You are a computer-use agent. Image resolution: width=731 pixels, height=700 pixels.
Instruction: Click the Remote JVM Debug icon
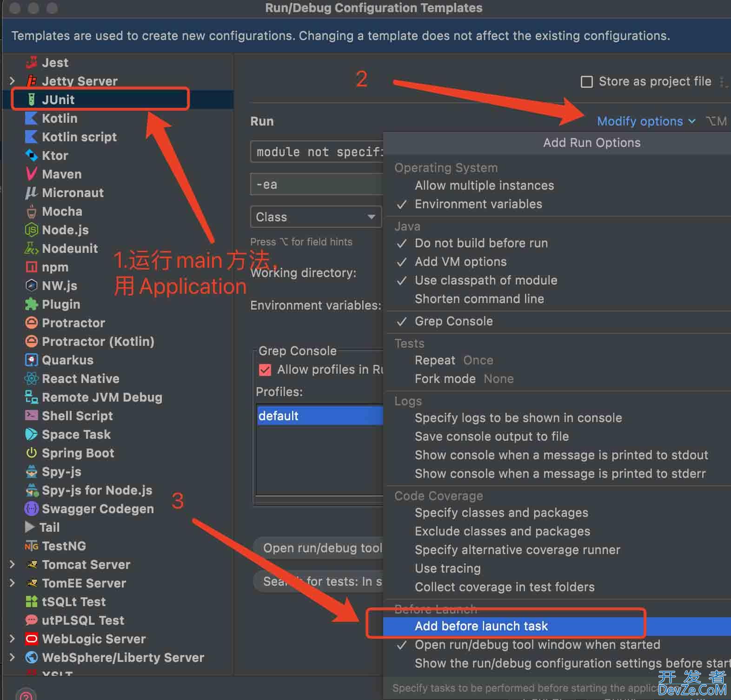(32, 397)
